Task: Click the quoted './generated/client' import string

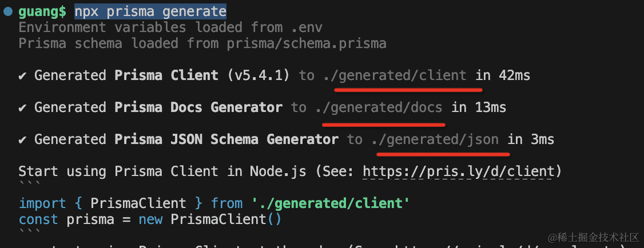Action: [331, 203]
